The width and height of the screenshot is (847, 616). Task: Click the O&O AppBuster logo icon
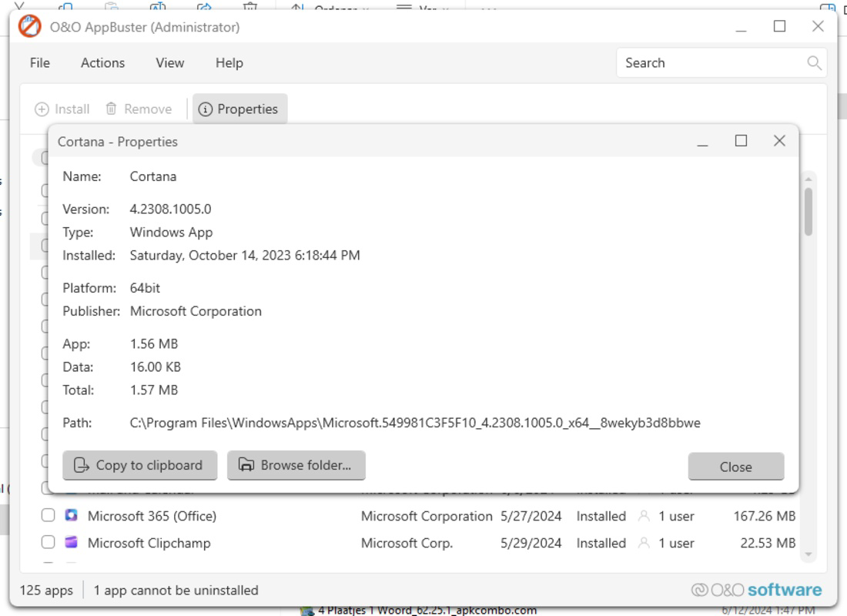click(x=30, y=26)
